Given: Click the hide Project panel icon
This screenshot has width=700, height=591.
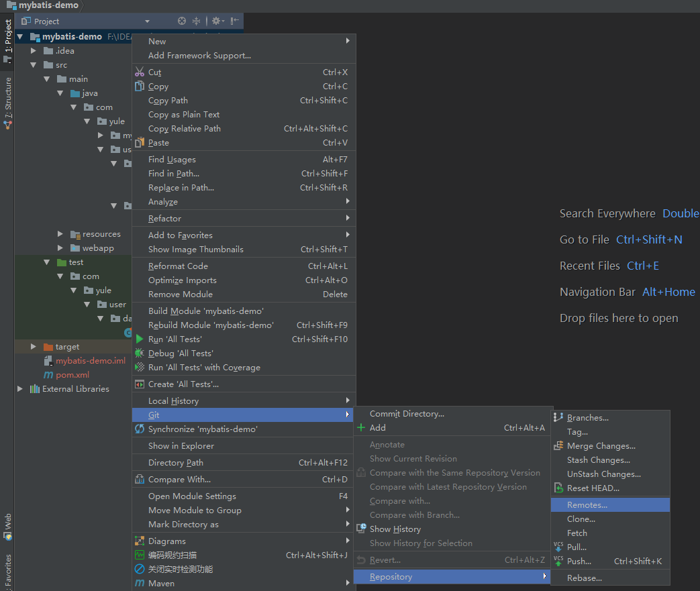Looking at the screenshot, I should pyautogui.click(x=235, y=21).
